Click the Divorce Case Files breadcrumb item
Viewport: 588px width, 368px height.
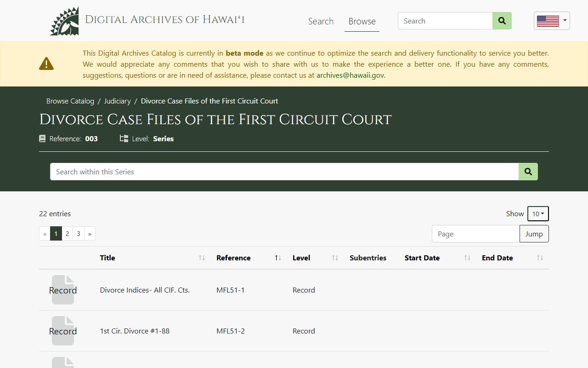pyautogui.click(x=209, y=101)
